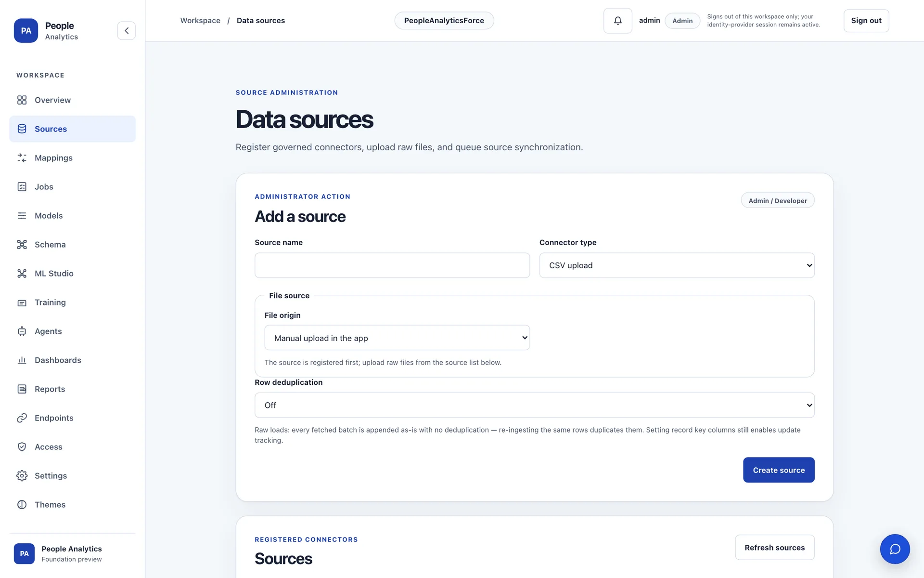Click the Endpoints link icon

(22, 418)
